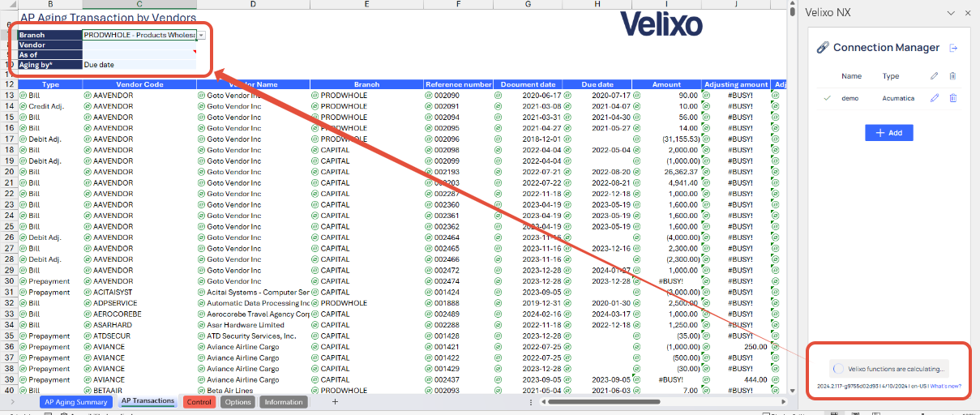
Task: Select reference number 002090 cell
Action: [x=458, y=95]
